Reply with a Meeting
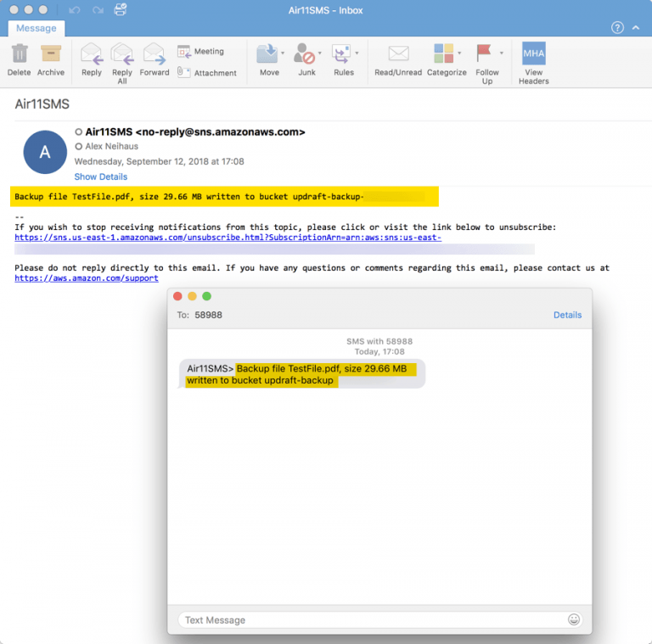 pos(201,52)
